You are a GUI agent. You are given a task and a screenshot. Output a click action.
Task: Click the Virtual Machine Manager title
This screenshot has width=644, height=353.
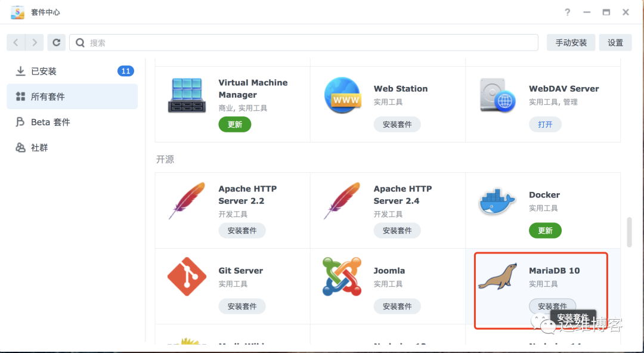tap(253, 89)
